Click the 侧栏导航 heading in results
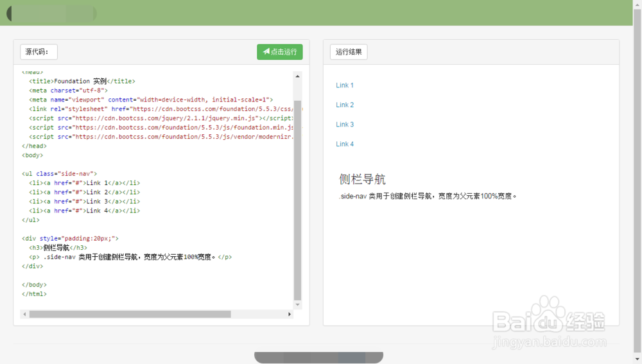 coord(362,179)
